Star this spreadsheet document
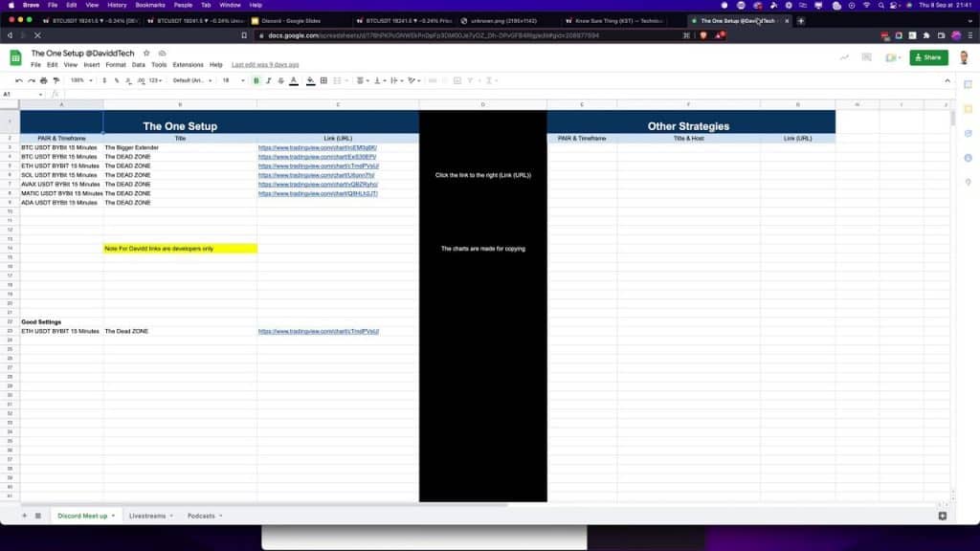The height and width of the screenshot is (551, 980). coord(145,54)
